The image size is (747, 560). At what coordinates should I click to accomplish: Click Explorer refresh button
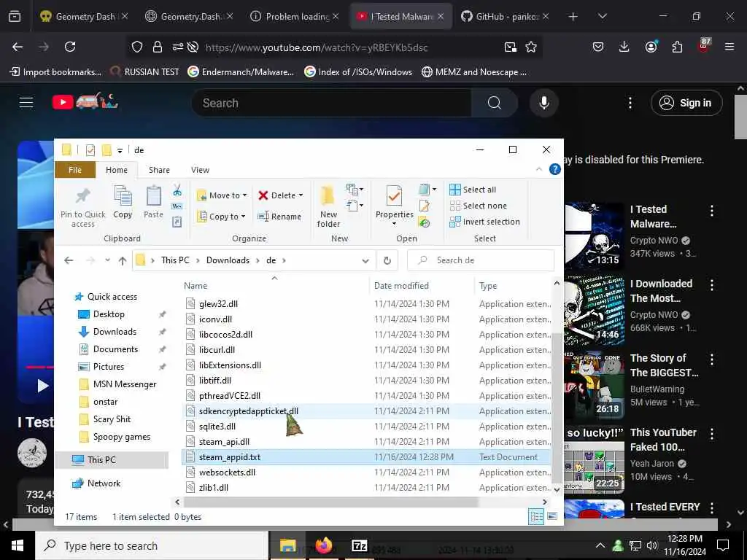387,260
